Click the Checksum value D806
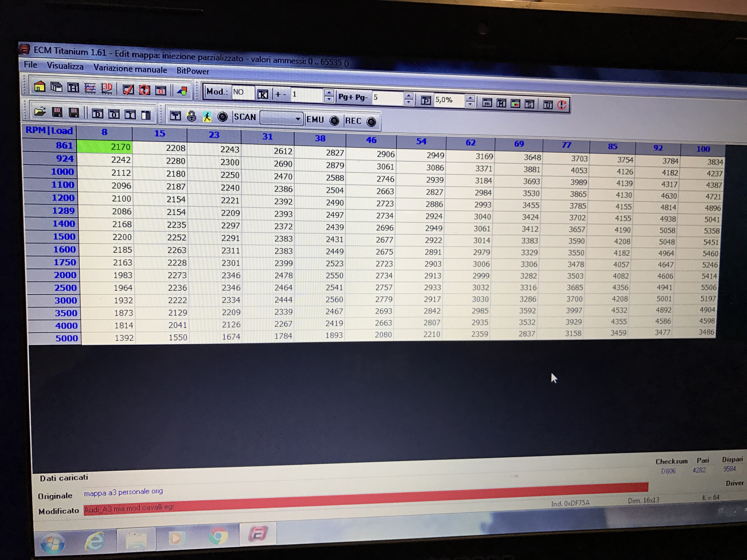Image resolution: width=747 pixels, height=560 pixels. (x=668, y=471)
